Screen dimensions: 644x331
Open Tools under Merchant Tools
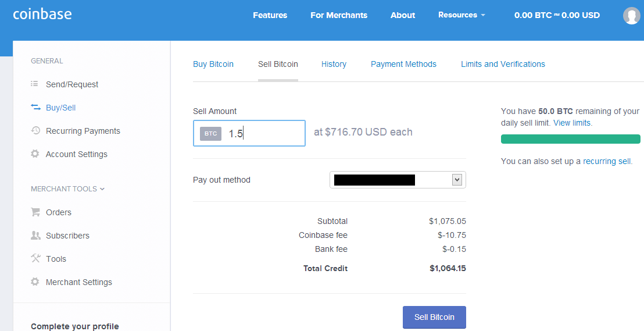pyautogui.click(x=56, y=259)
